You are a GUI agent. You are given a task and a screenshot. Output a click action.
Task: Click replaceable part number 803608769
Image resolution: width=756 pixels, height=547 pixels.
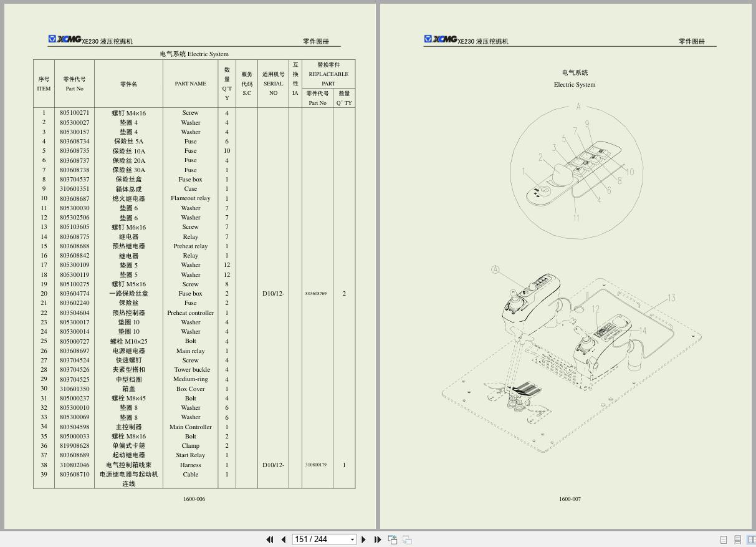click(316, 293)
